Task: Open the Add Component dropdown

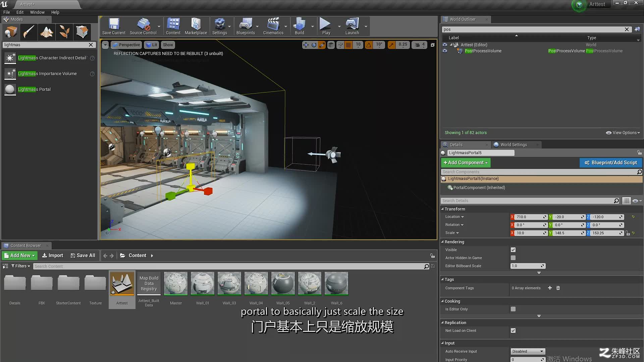Action: [466, 163]
